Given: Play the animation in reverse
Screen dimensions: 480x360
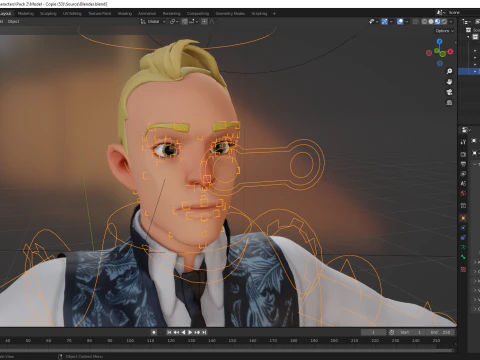Looking at the screenshot, I should coord(183,332).
